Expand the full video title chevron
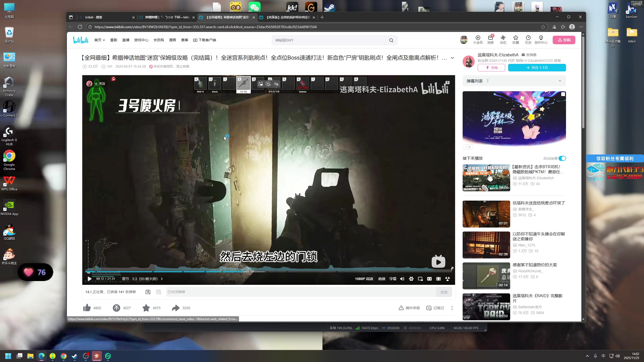The image size is (644, 362). click(x=453, y=58)
